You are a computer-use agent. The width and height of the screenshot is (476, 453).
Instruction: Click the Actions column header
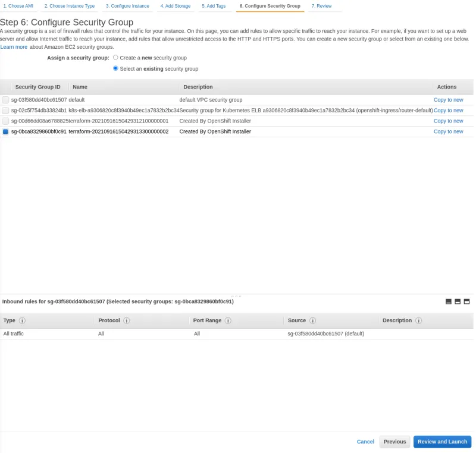coord(447,87)
